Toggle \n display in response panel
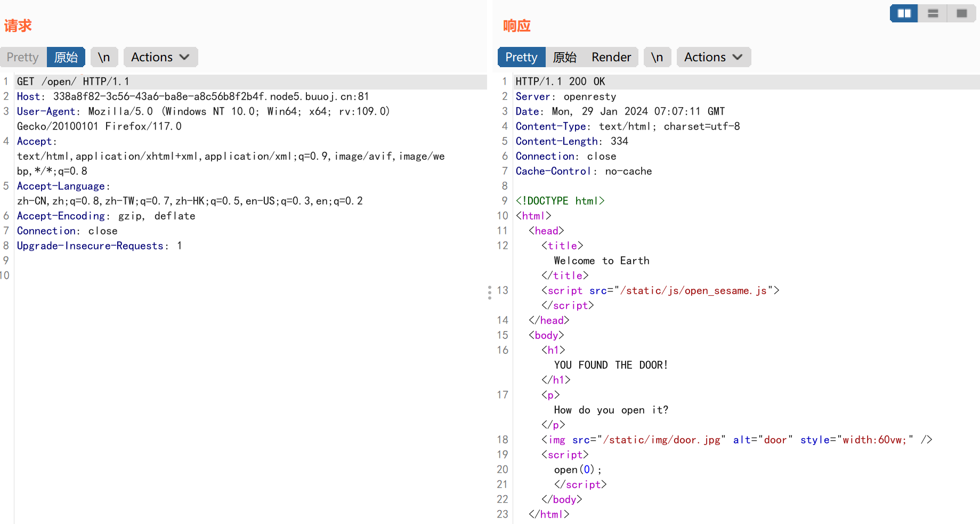Image resolution: width=980 pixels, height=524 pixels. pos(658,57)
